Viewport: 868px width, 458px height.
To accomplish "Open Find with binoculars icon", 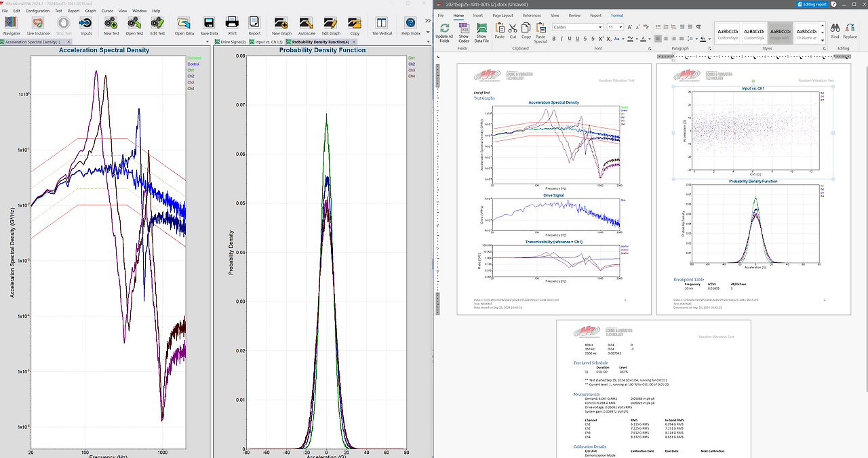I will (835, 31).
